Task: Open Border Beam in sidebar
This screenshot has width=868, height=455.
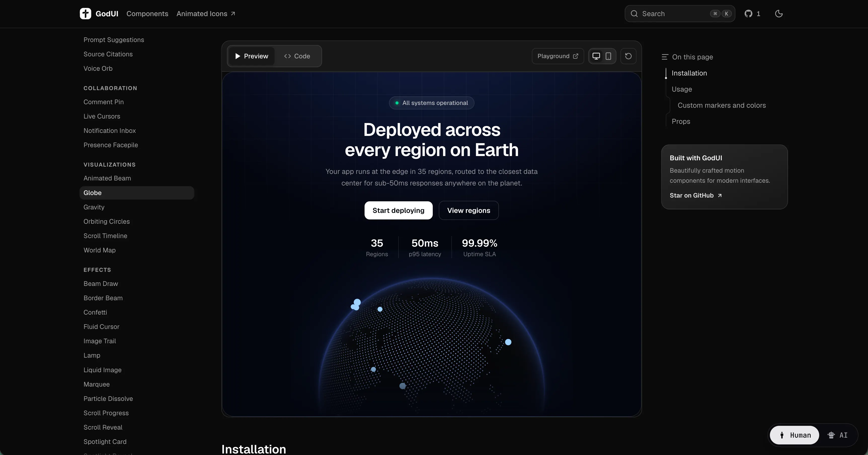Action: [x=103, y=298]
